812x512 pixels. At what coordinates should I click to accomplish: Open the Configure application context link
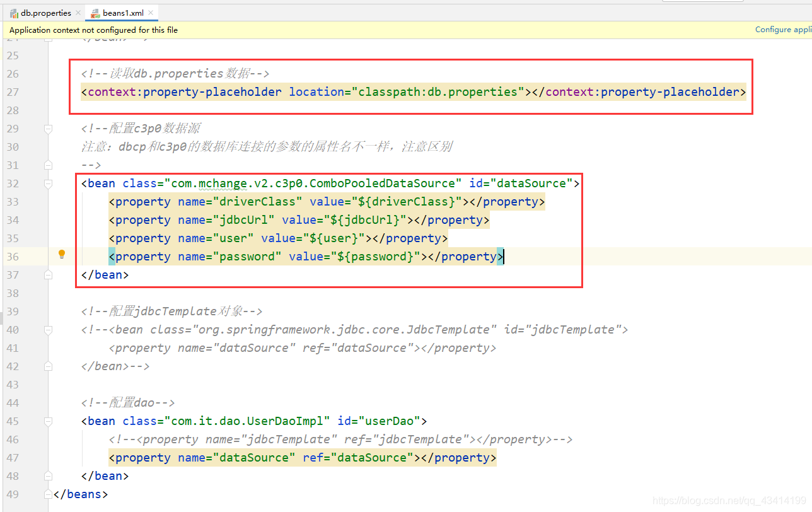(783, 30)
